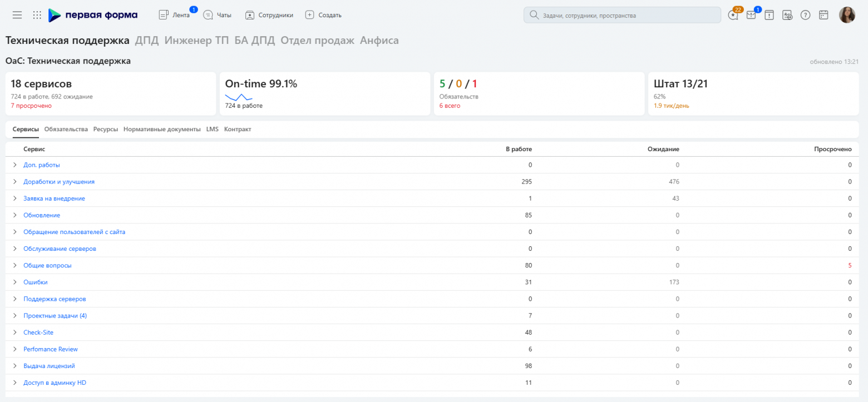Open the user profile avatar
Image resolution: width=868 pixels, height=402 pixels.
click(847, 15)
